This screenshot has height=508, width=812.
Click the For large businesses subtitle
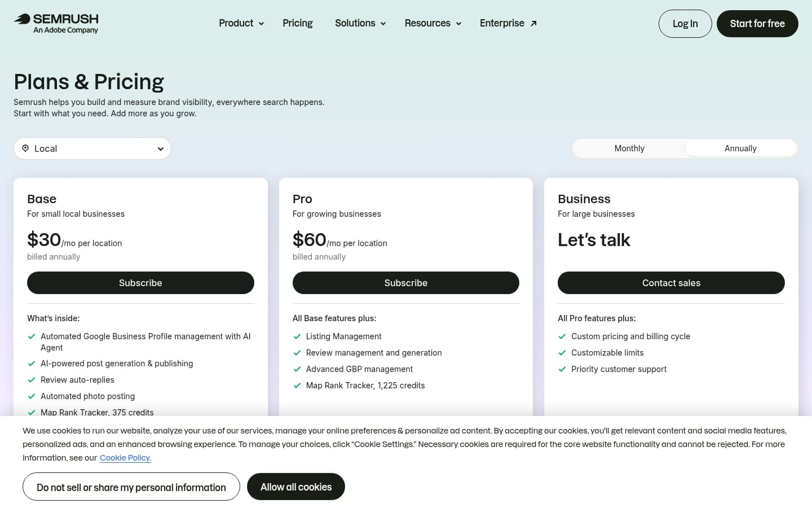(596, 214)
